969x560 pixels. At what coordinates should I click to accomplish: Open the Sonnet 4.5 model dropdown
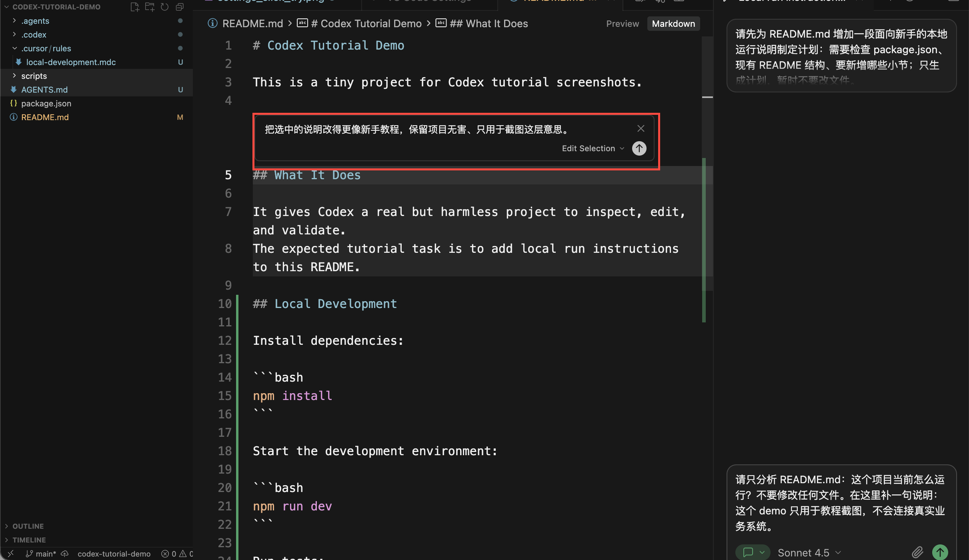click(x=809, y=553)
